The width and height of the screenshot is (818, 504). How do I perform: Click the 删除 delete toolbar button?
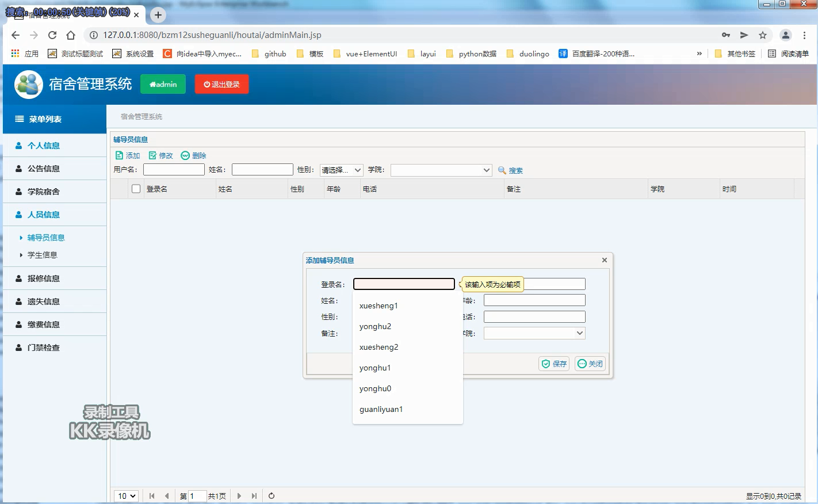(193, 155)
